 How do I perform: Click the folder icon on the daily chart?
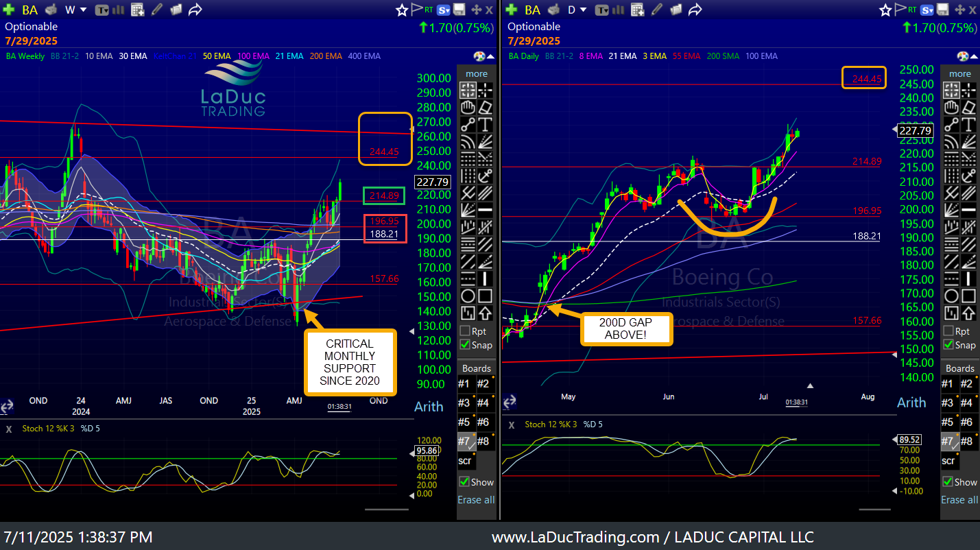tap(676, 10)
